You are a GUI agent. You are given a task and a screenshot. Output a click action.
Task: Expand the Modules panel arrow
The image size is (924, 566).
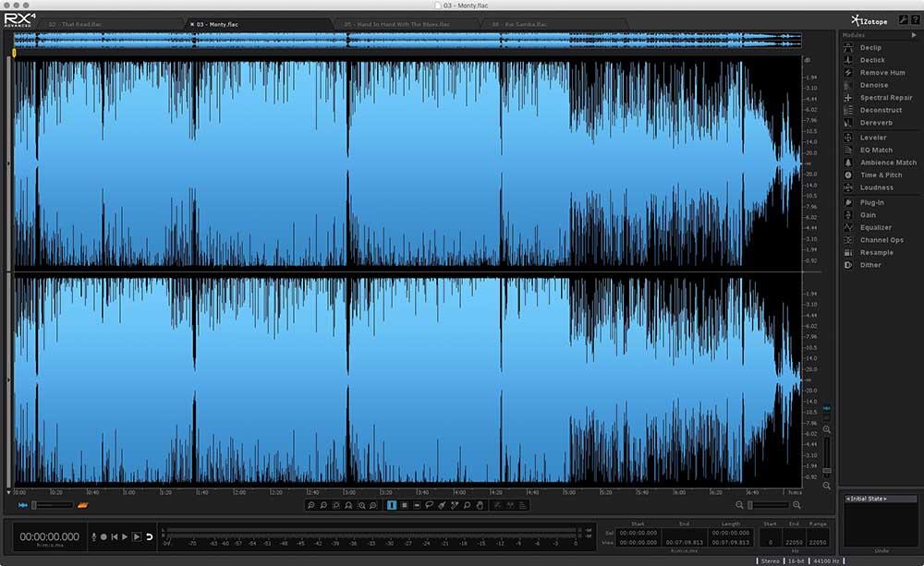click(x=914, y=35)
